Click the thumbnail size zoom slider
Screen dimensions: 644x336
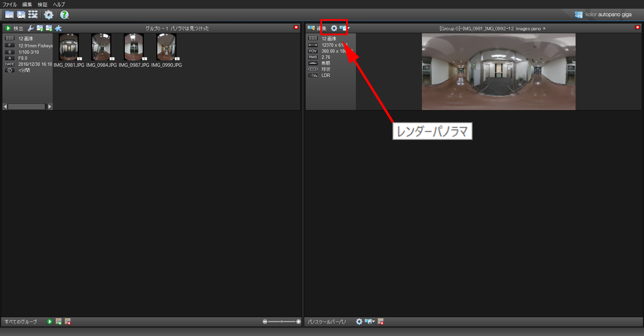[282, 322]
